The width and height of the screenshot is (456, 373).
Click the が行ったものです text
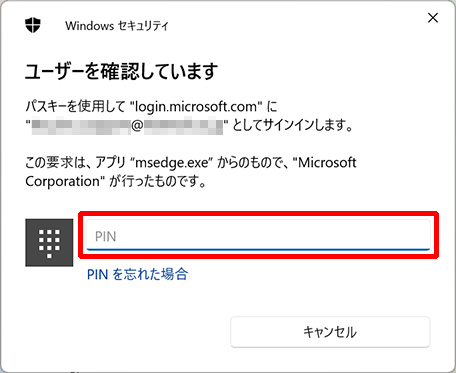[157, 182]
